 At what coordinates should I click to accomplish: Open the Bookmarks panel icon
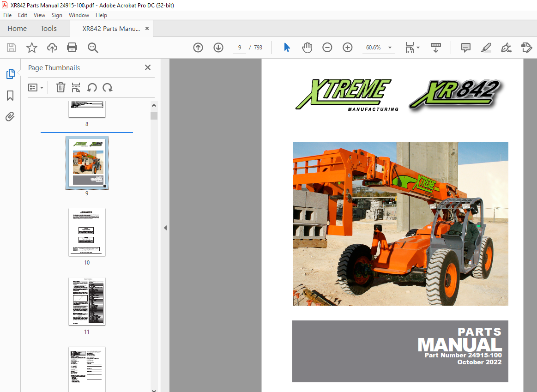10,96
